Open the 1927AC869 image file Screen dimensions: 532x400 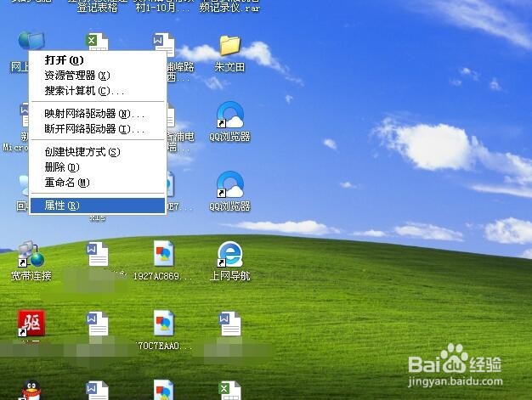163,254
